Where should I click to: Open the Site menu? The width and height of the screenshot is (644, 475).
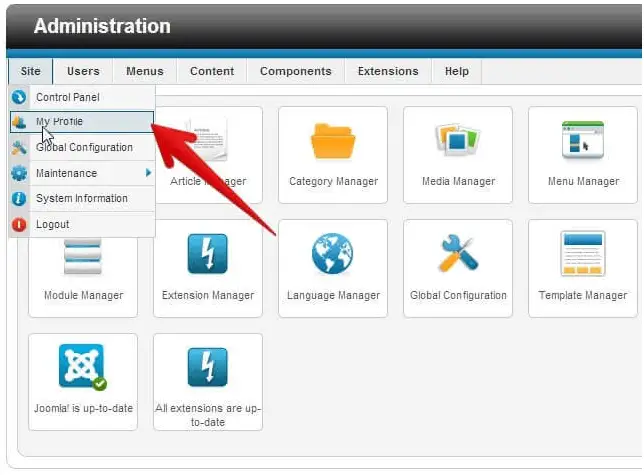pyautogui.click(x=30, y=71)
